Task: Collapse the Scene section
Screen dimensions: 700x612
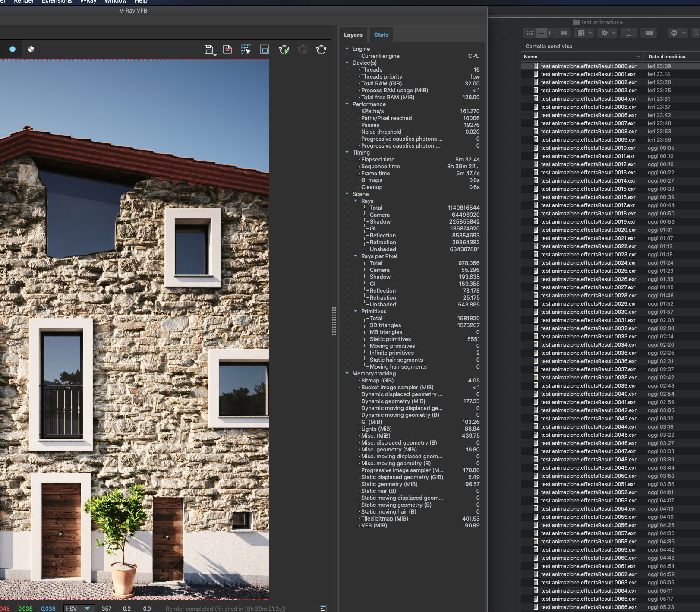Action: (347, 194)
